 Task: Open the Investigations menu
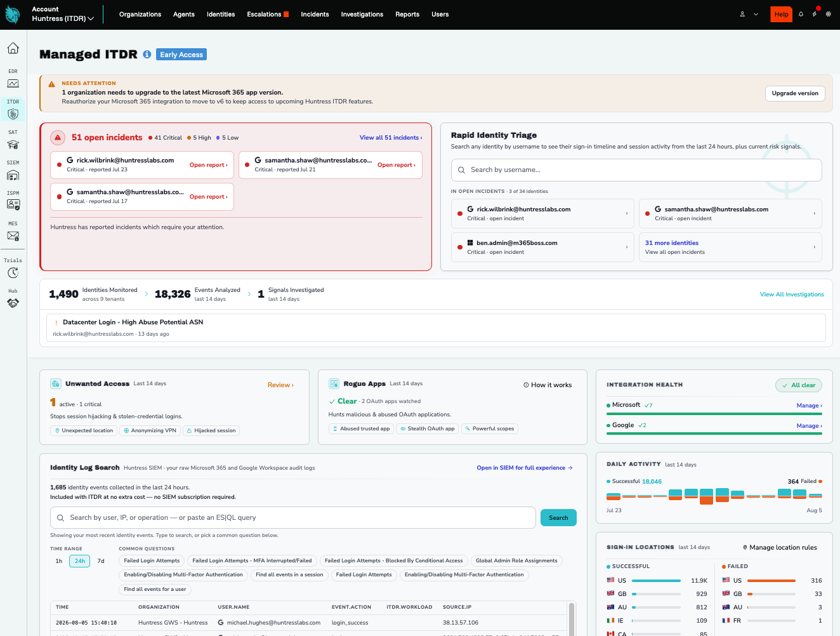[362, 14]
